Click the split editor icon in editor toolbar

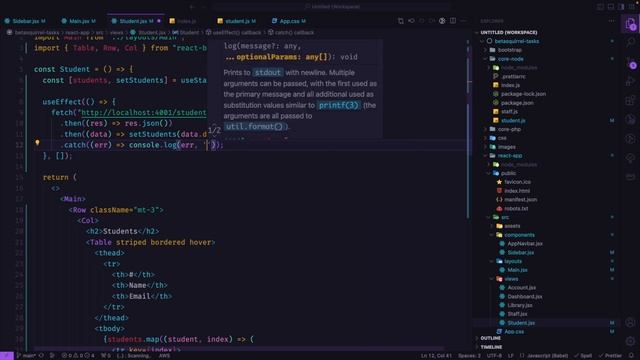(453, 21)
